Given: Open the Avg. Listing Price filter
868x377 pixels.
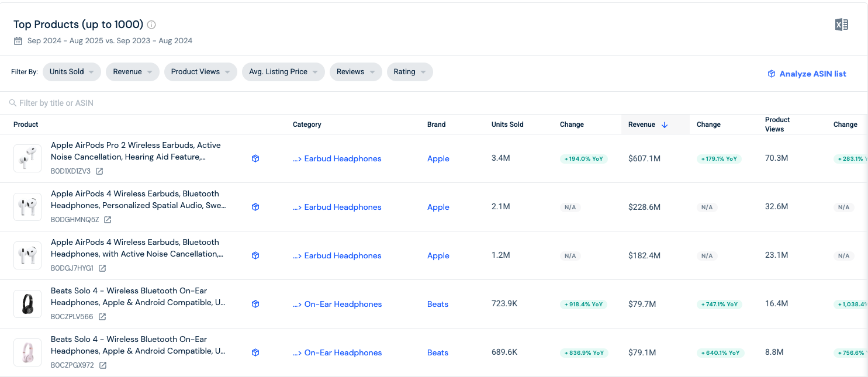Looking at the screenshot, I should click(x=283, y=72).
